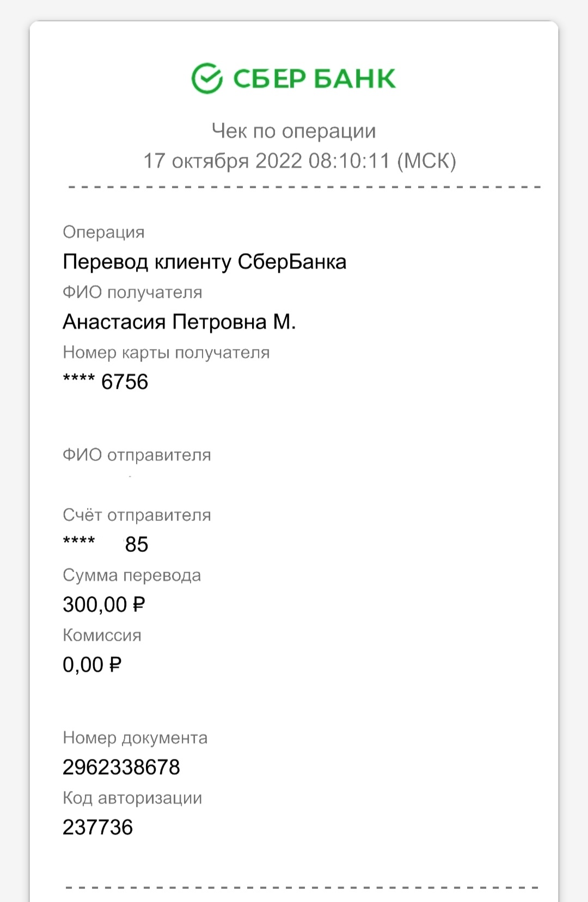Select recipient name Анастасия Петровна М.

(x=179, y=322)
